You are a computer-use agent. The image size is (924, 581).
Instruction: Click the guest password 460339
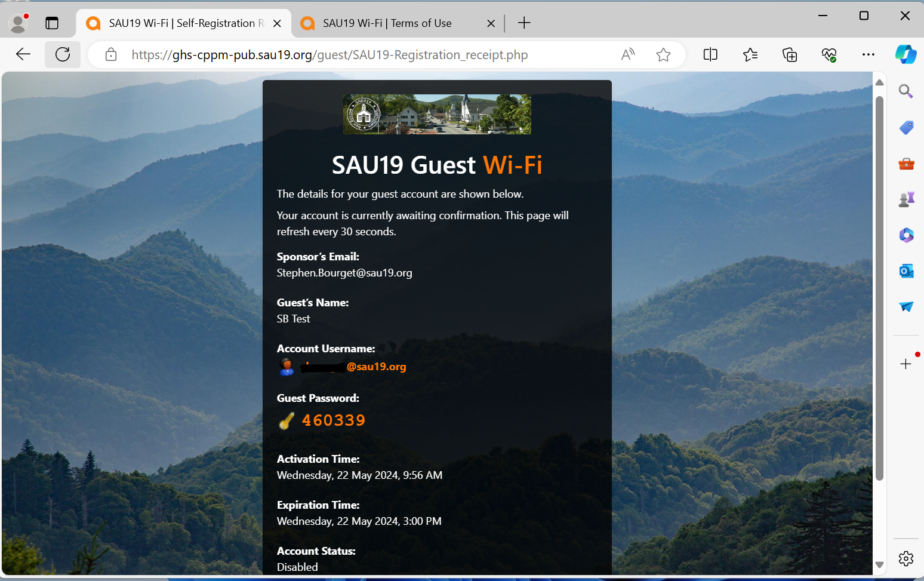click(334, 420)
